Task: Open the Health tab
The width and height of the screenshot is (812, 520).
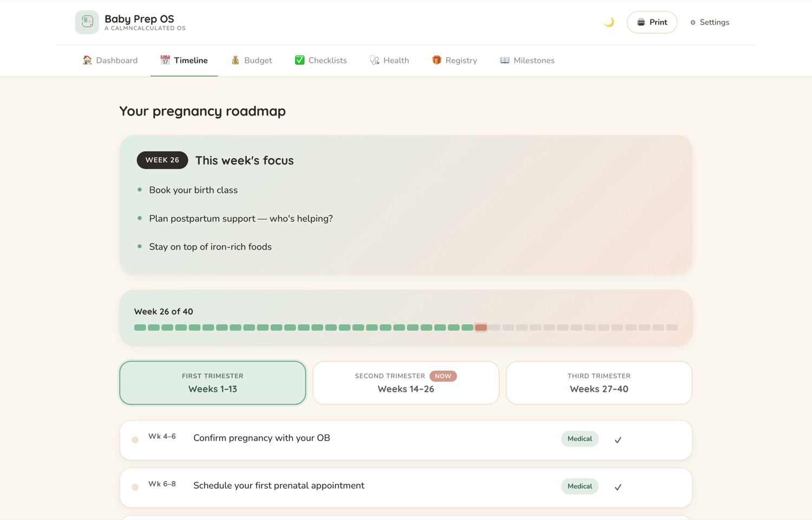Action: click(389, 61)
